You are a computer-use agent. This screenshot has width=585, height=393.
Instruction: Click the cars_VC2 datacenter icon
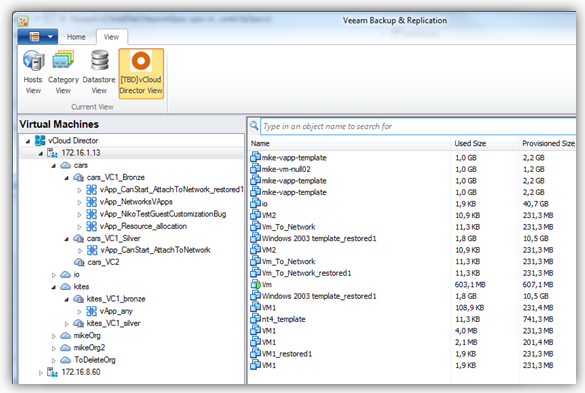point(79,262)
